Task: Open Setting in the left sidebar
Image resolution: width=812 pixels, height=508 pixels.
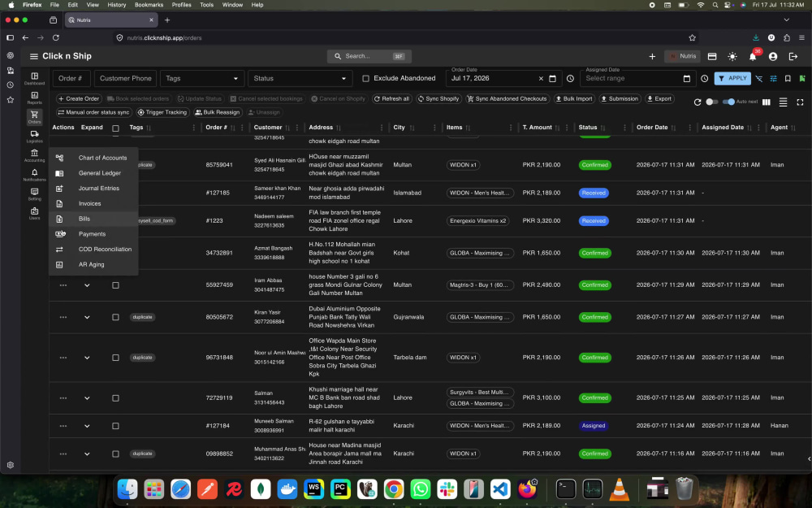Action: pyautogui.click(x=34, y=194)
